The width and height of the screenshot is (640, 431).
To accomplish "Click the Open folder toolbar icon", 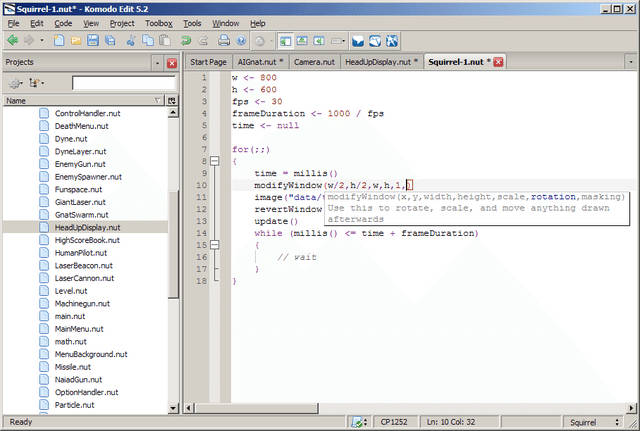I will coord(76,41).
